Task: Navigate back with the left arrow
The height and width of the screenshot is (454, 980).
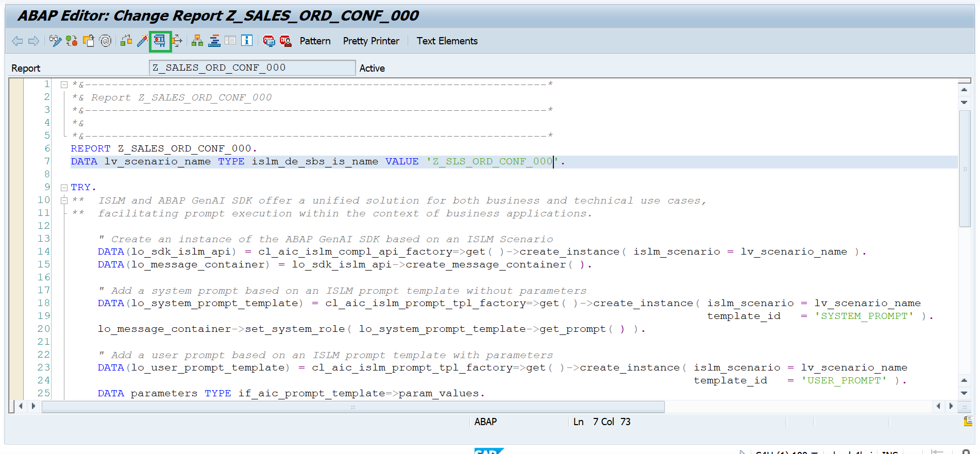Action: (x=17, y=41)
